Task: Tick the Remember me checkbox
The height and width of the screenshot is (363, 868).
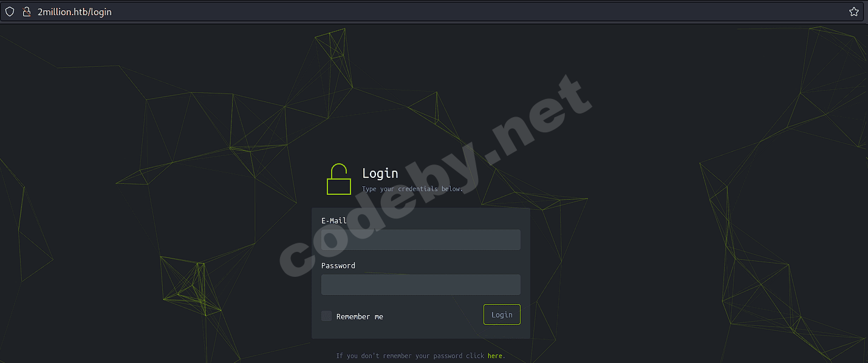Action: tap(327, 316)
